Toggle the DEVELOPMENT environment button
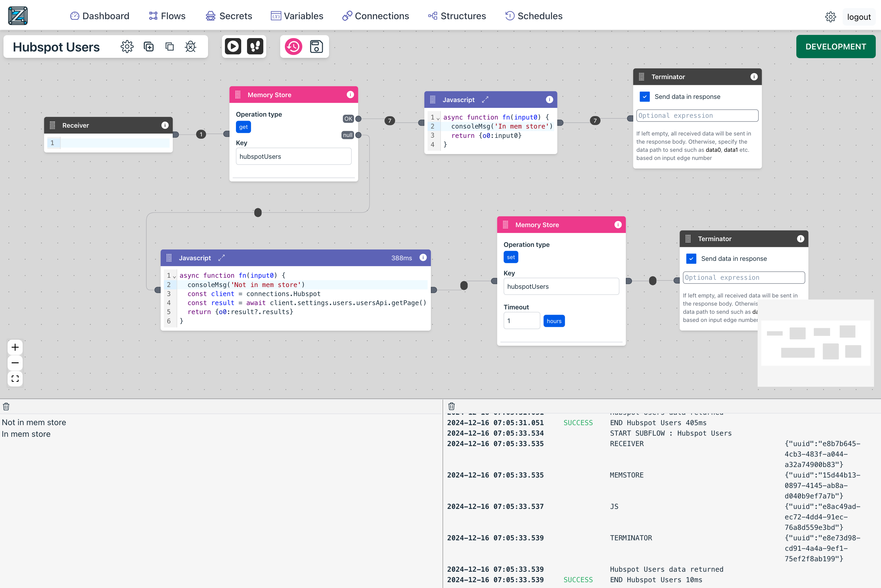 pos(836,47)
